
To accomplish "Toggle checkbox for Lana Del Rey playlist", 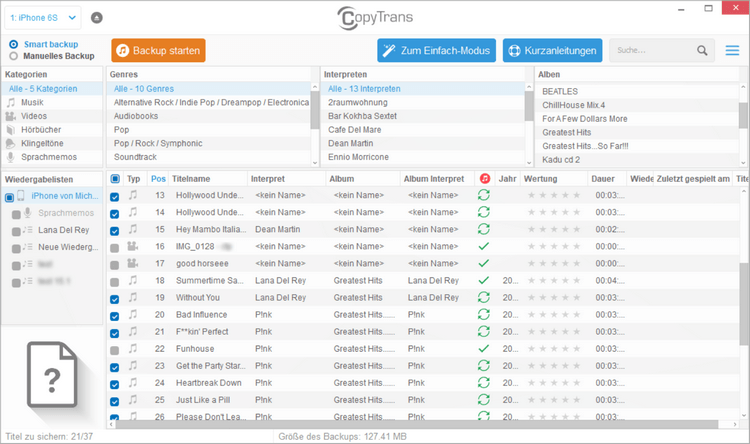I will [x=16, y=232].
